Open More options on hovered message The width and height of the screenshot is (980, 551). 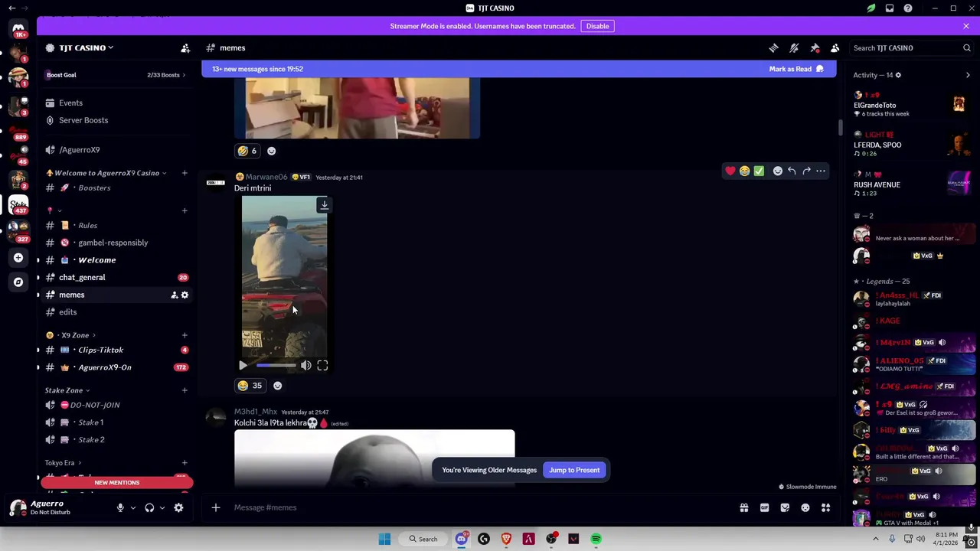[x=821, y=171]
